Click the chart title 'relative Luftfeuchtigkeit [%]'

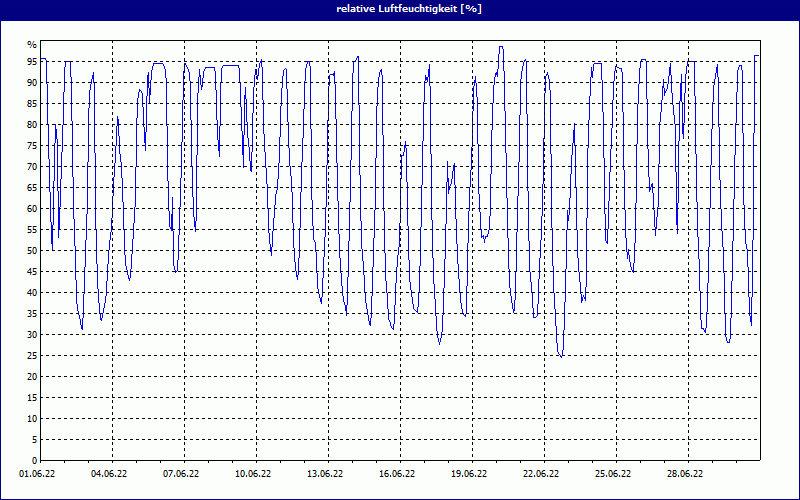click(400, 9)
